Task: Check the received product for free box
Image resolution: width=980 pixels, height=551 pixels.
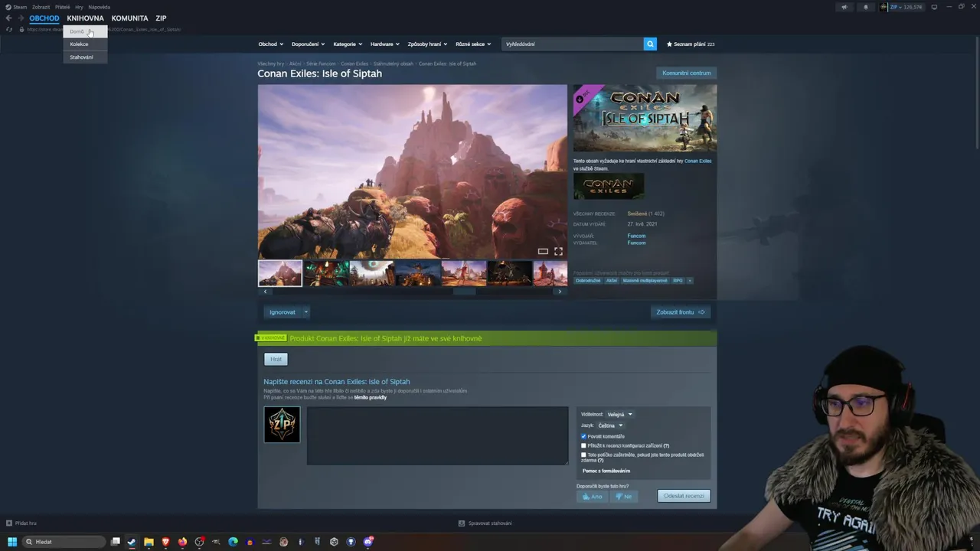Action: click(x=583, y=455)
